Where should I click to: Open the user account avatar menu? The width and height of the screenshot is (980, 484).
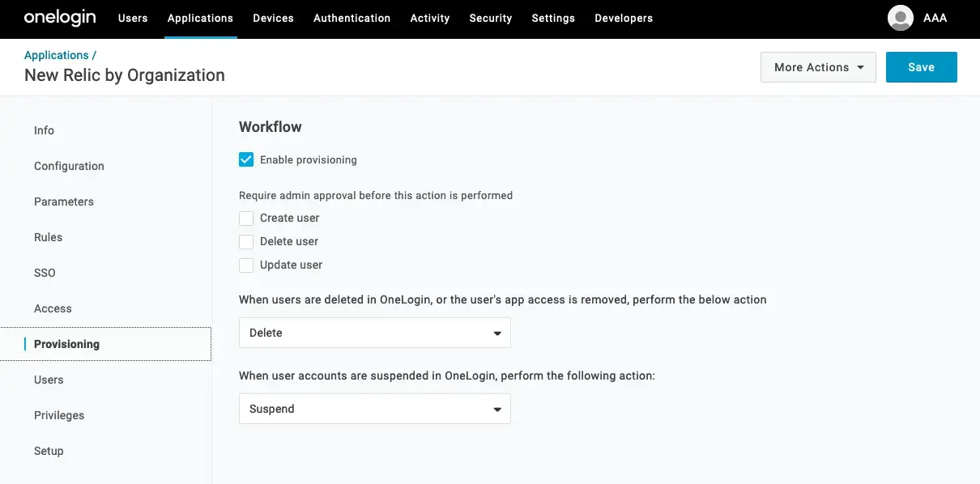(x=899, y=17)
